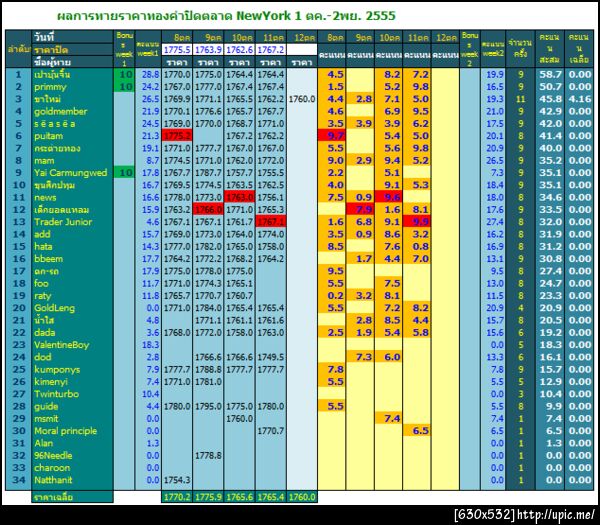Image resolution: width=600 pixels, height=525 pixels.
Task: Click the name cell Alan
Action: tap(72, 443)
